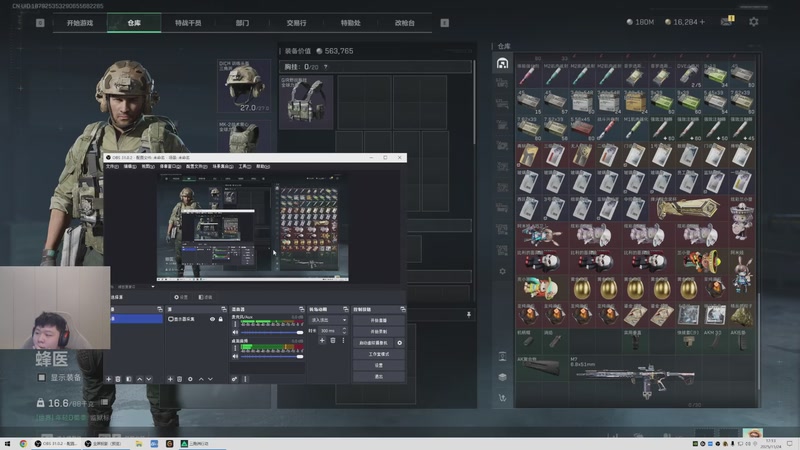
Task: Click the sort icon at warehouse sidebar bottom
Action: [503, 398]
